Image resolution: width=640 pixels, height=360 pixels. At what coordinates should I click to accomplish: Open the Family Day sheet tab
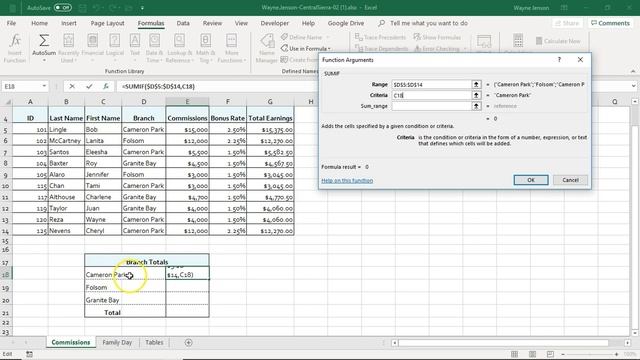(x=117, y=342)
